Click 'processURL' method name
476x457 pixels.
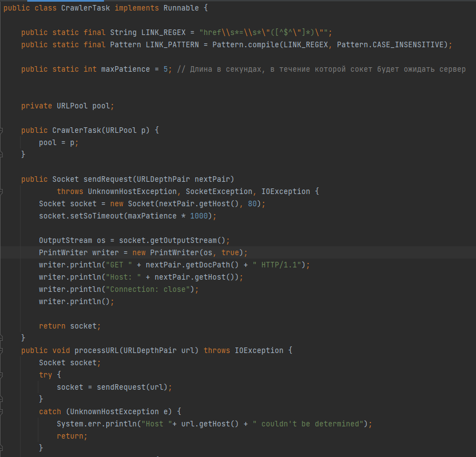[97, 351]
